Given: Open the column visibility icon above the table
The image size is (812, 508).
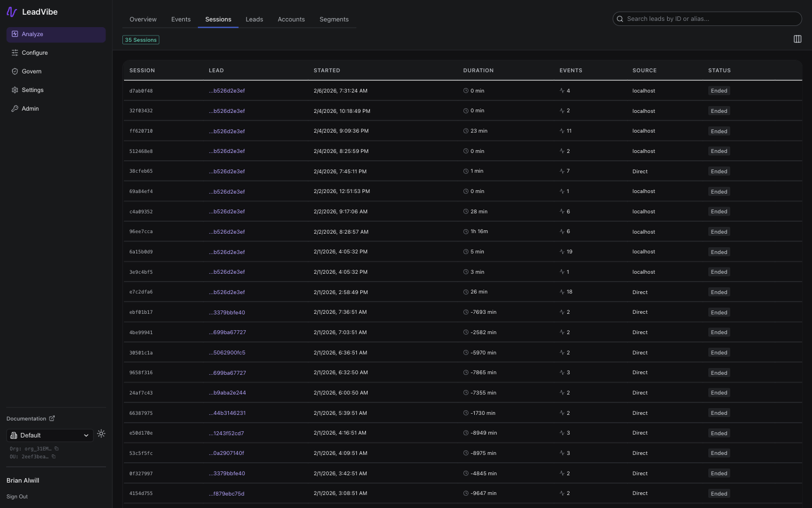Looking at the screenshot, I should [797, 39].
